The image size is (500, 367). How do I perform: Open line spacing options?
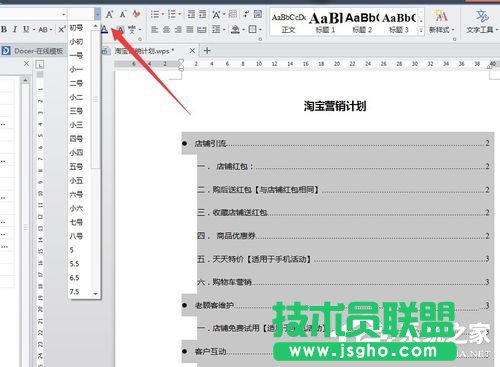pos(216,30)
